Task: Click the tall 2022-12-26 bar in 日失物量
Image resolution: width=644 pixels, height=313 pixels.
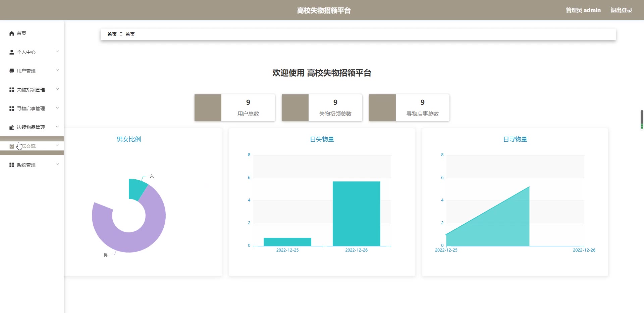Action: 357,214
